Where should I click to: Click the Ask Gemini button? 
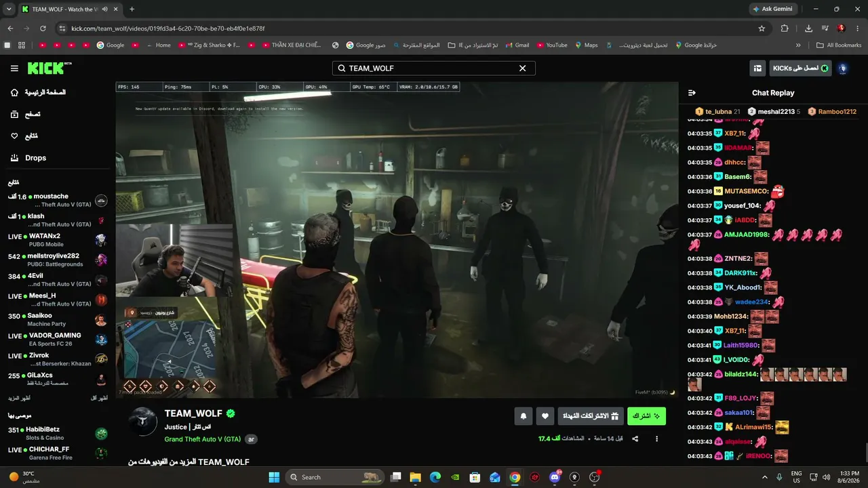(x=774, y=9)
